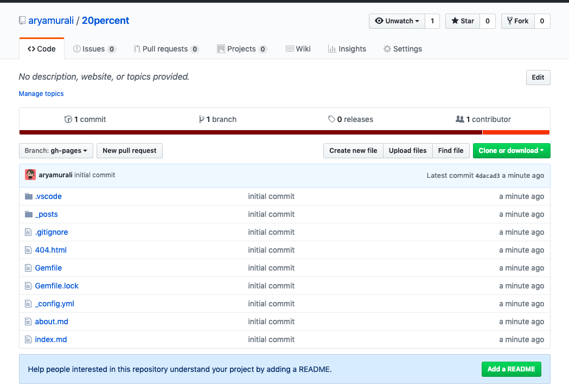Click the file icon next to Gemfile
The width and height of the screenshot is (569, 392).
click(x=28, y=268)
